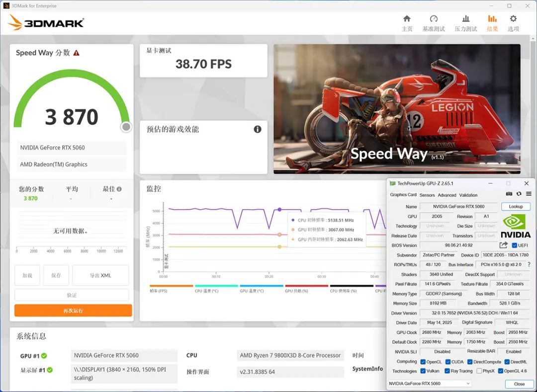
Task: Click the grey gauge end knob
Action: (126, 127)
